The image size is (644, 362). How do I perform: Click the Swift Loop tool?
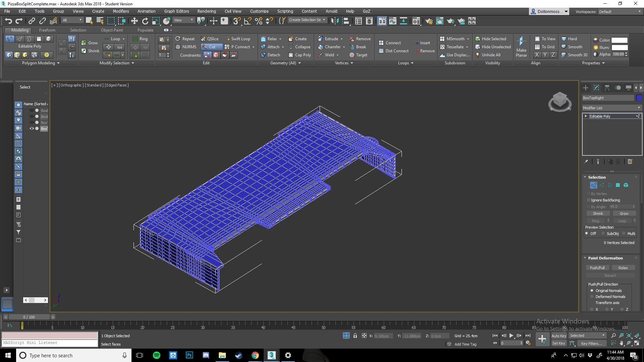(237, 39)
